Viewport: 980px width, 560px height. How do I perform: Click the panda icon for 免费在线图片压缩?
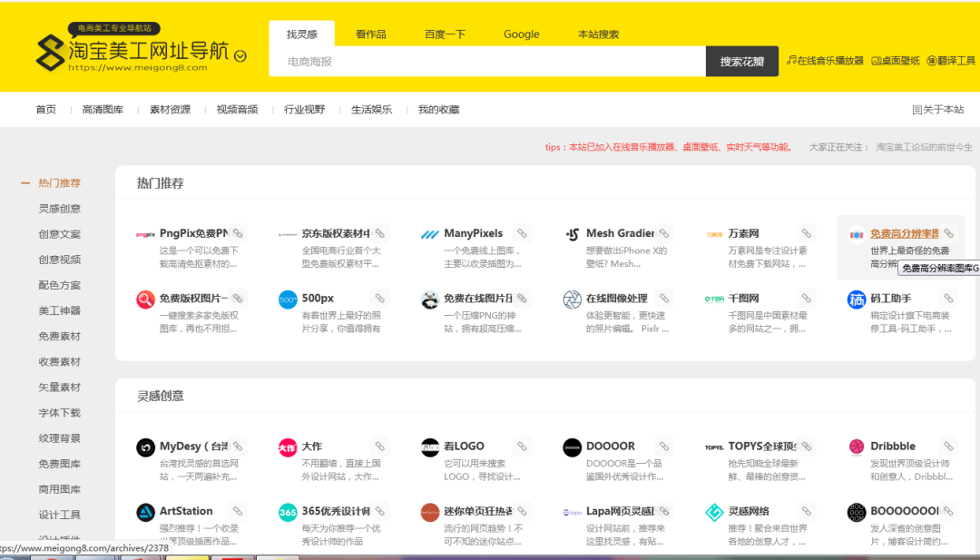[429, 300]
